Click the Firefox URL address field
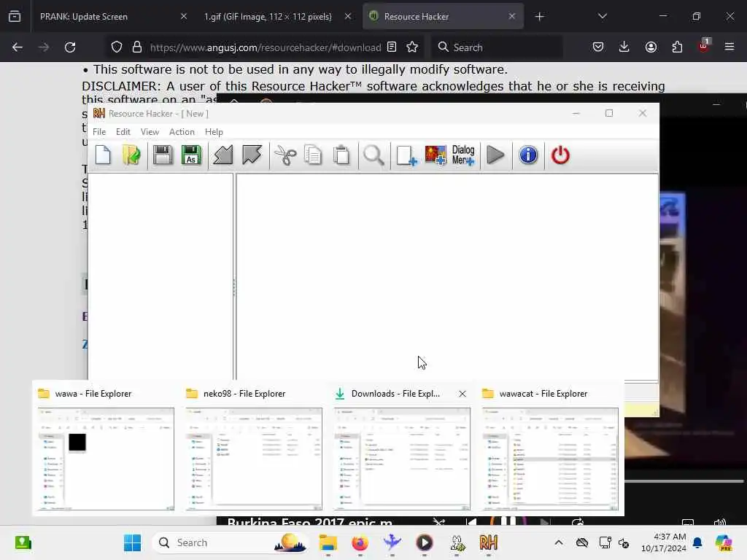The width and height of the screenshot is (747, 560). (x=266, y=47)
